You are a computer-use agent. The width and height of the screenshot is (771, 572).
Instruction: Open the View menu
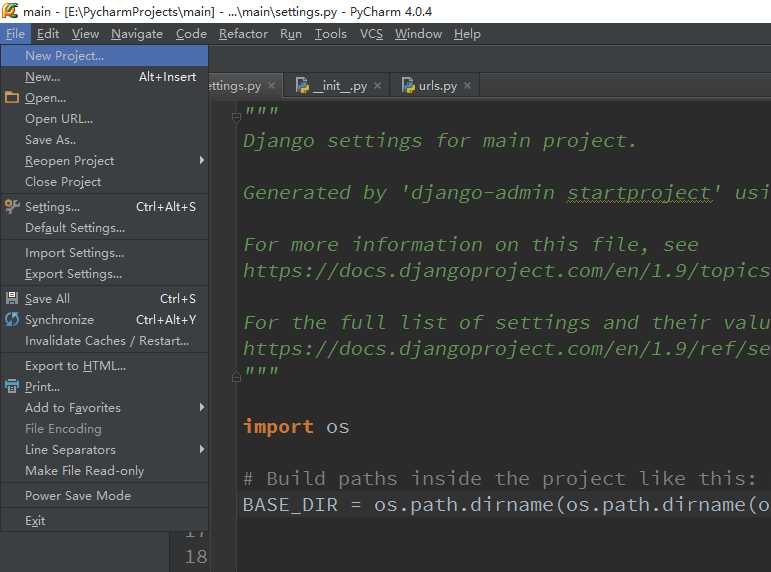[85, 34]
